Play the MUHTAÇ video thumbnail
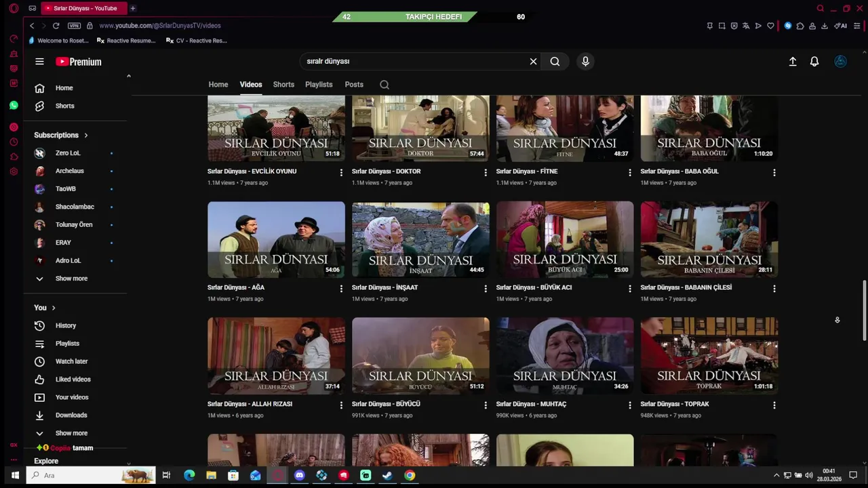The width and height of the screenshot is (868, 488). [565, 356]
